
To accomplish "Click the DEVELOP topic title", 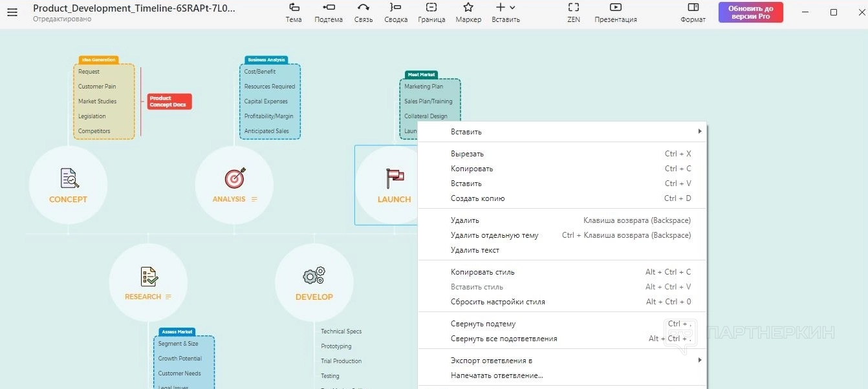I will [314, 297].
